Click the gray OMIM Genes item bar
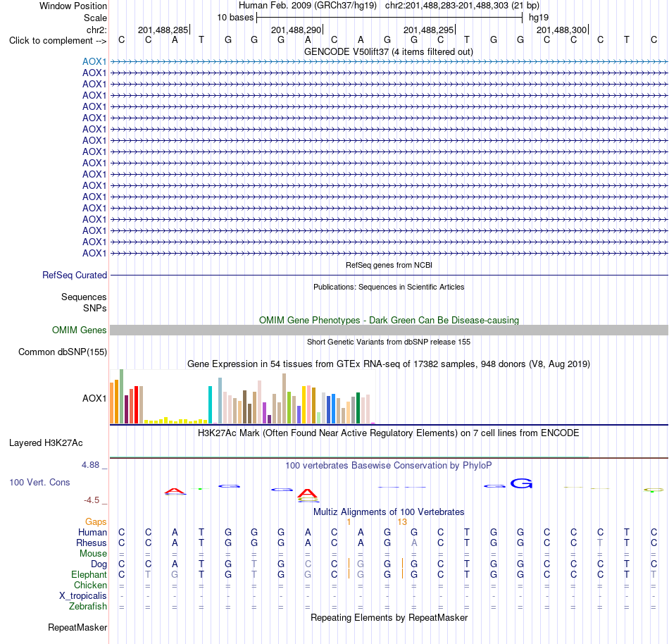 (389, 330)
